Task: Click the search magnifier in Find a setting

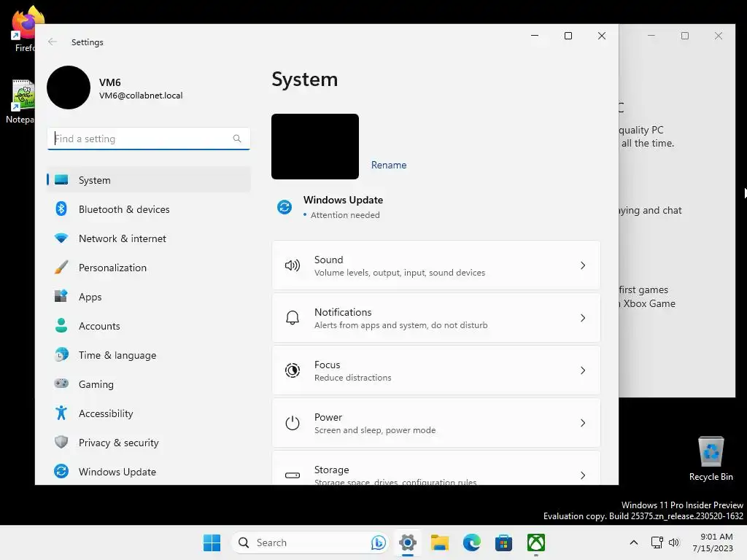Action: tap(237, 139)
